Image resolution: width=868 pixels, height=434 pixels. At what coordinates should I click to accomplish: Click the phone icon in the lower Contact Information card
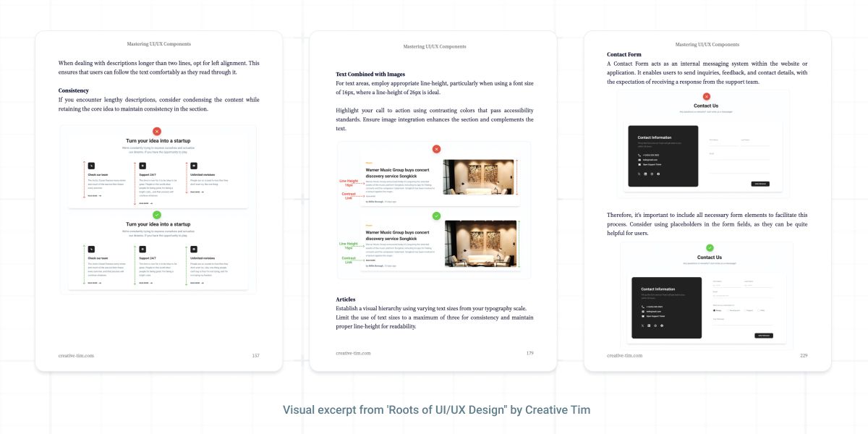pyautogui.click(x=642, y=307)
